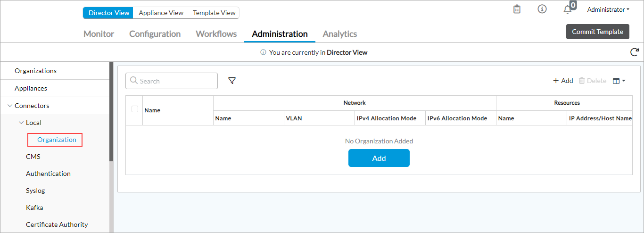
Task: Click the blue Add button
Action: coord(379,158)
